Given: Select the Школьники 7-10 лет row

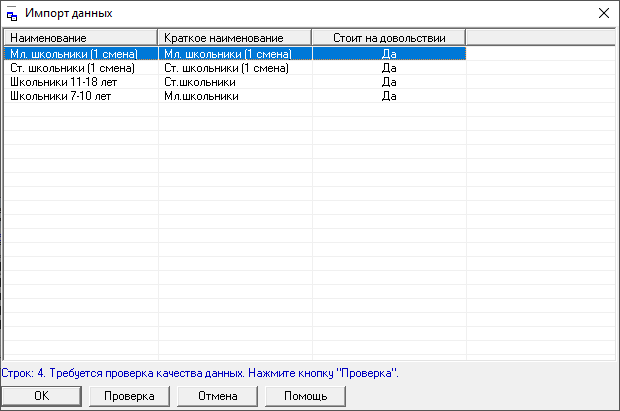Looking at the screenshot, I should (54, 96).
